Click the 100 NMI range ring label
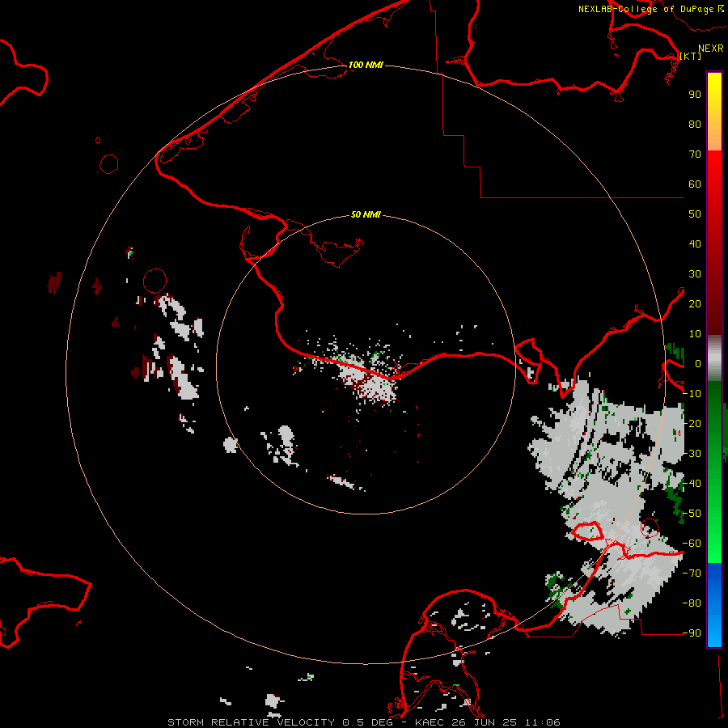The width and height of the screenshot is (728, 728). [366, 65]
